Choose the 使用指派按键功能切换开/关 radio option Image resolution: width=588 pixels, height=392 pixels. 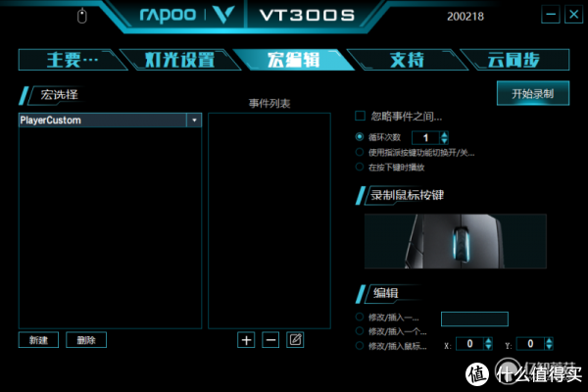360,152
